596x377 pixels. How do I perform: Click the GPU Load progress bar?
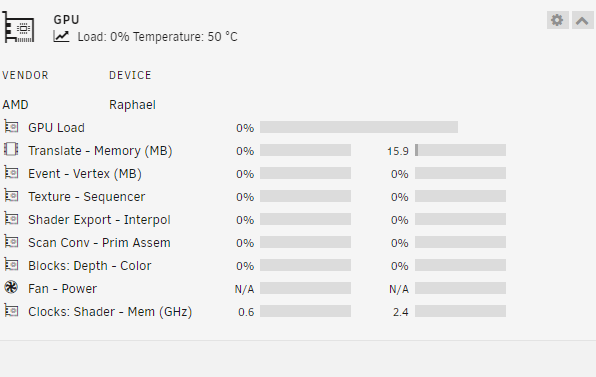point(359,127)
